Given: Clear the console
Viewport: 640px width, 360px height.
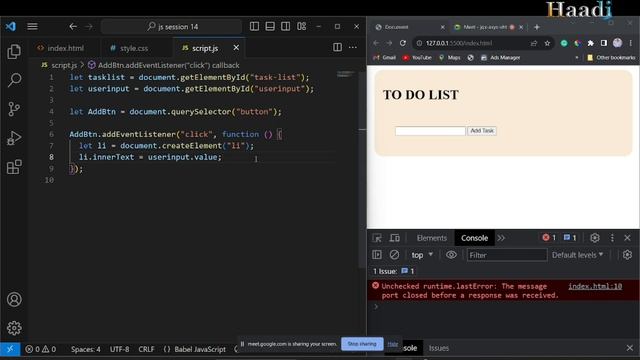Looking at the screenshot, I should click(394, 255).
